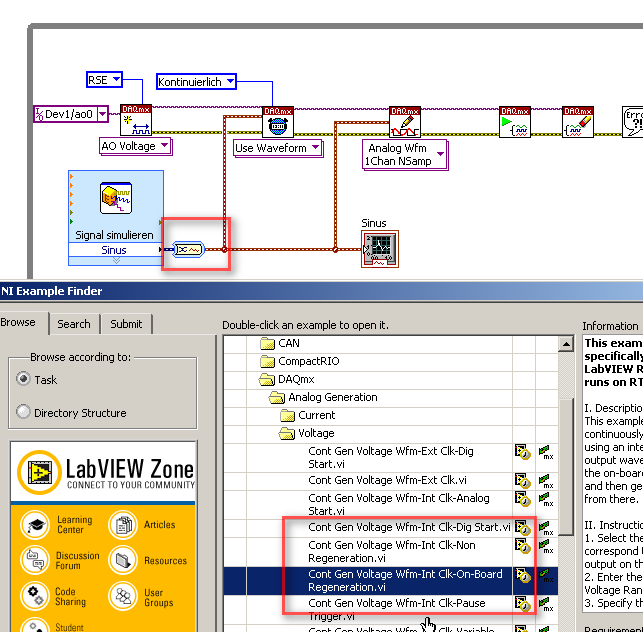The height and width of the screenshot is (632, 643).
Task: Click the User Groups link text
Action: pyautogui.click(x=158, y=598)
